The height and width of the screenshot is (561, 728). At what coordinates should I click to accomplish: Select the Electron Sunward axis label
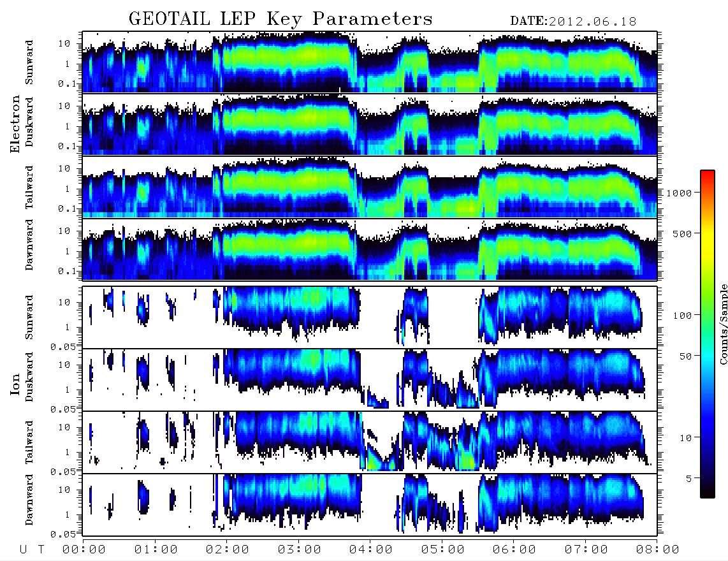(29, 62)
